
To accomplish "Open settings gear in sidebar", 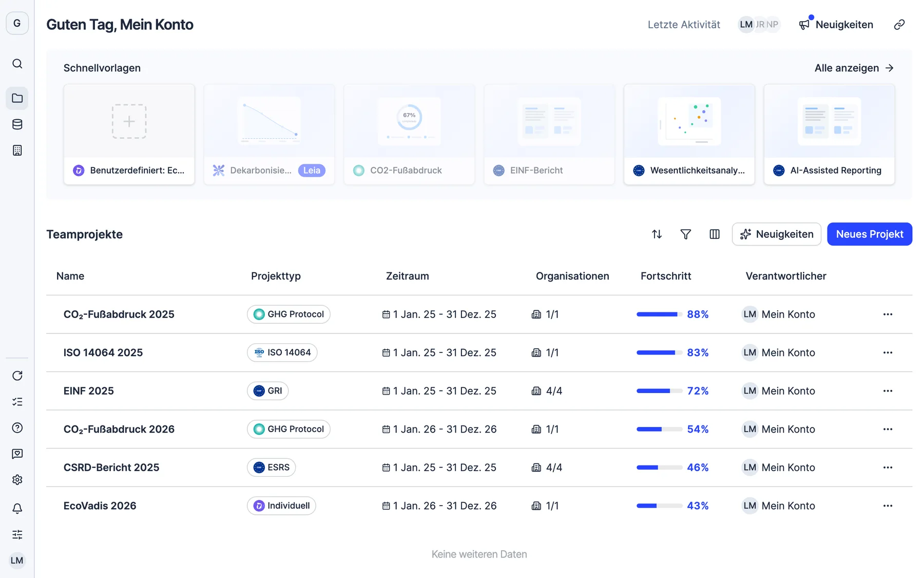I will tap(17, 480).
